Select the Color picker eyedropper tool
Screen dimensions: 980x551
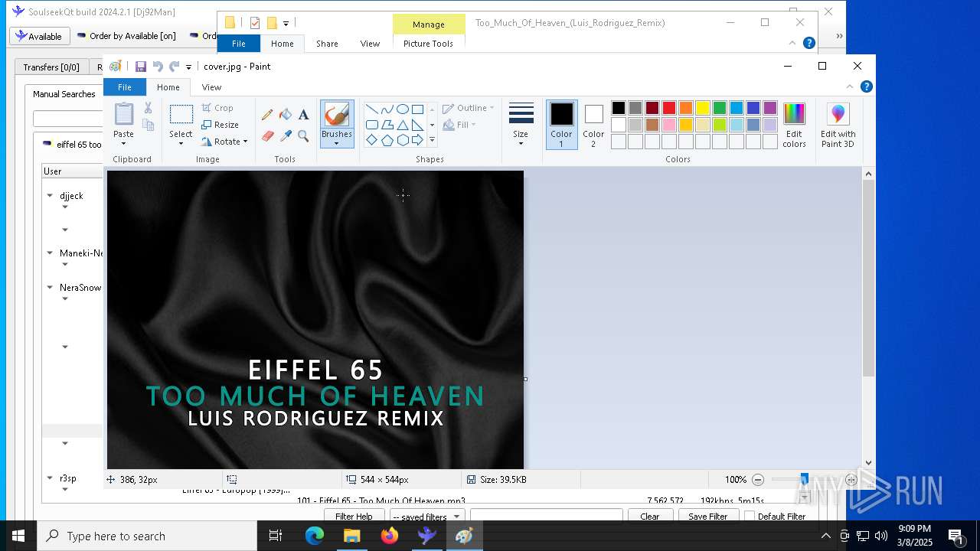tap(286, 136)
